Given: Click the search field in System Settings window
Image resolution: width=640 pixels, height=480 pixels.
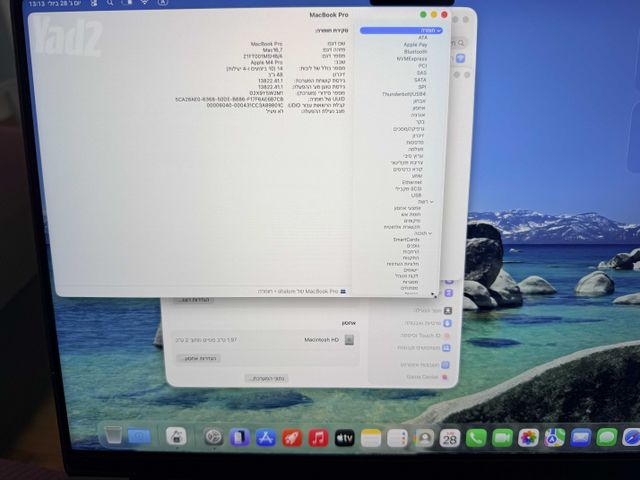Looking at the screenshot, I should tap(458, 42).
